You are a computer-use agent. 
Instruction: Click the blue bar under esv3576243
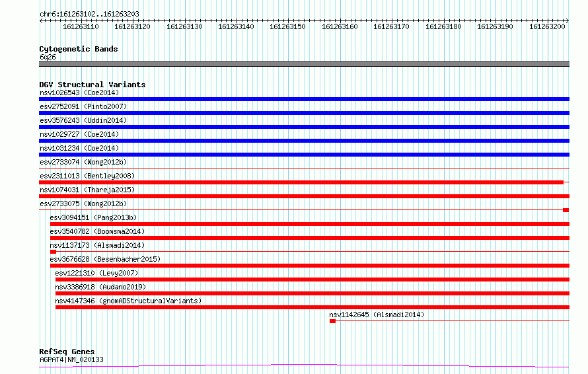pos(304,127)
